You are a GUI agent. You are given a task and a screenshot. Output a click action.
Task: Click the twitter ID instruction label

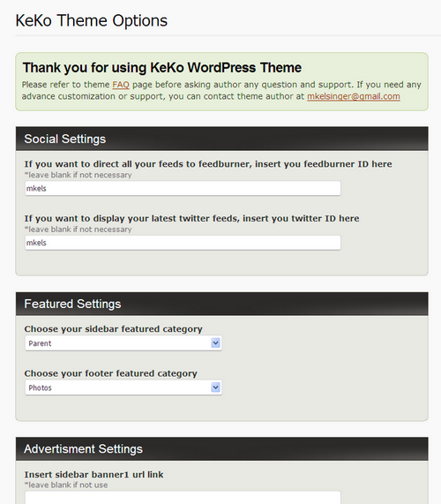191,218
